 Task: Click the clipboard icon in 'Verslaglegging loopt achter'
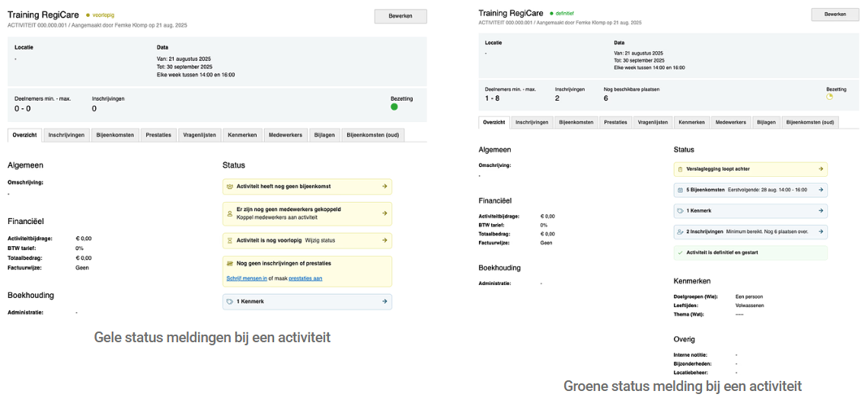(x=680, y=169)
